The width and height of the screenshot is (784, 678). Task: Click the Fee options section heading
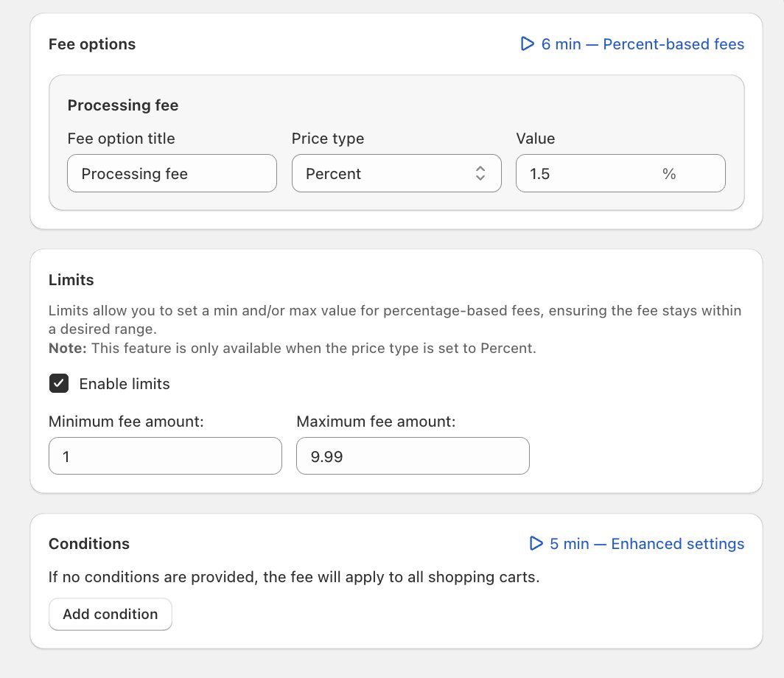click(x=91, y=44)
